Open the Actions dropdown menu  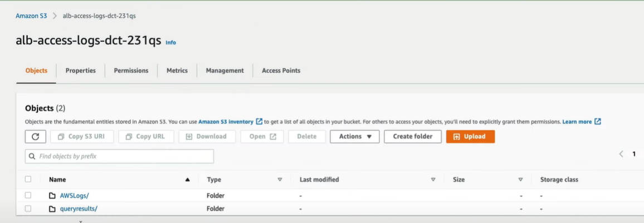[x=354, y=136]
